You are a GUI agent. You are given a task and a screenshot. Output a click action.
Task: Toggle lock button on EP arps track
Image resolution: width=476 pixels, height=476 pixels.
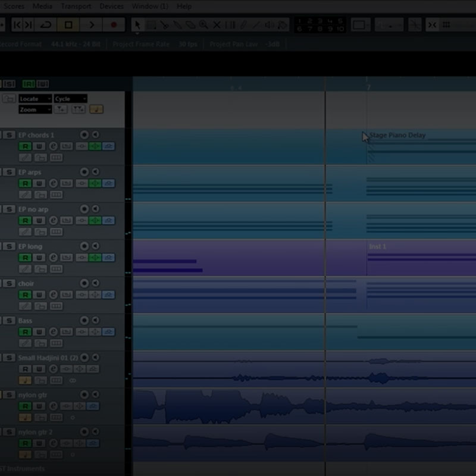[40, 195]
